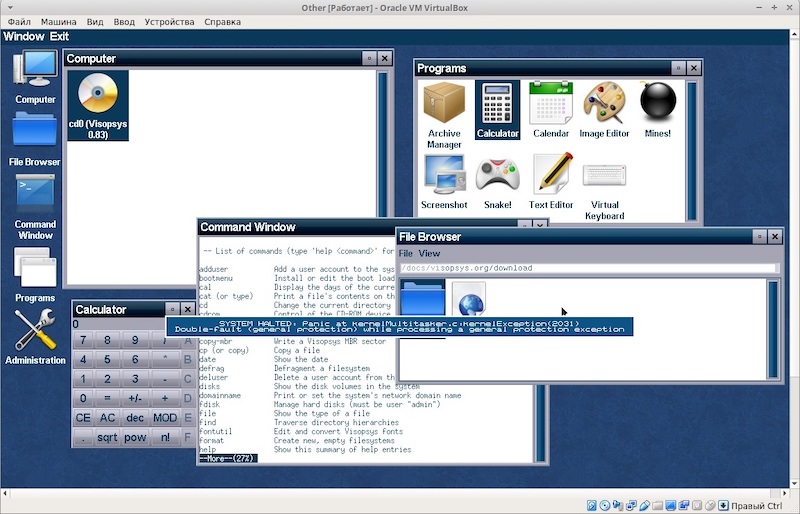The image size is (800, 514).
Task: Open the Window menu in Visopsys
Action: point(23,37)
